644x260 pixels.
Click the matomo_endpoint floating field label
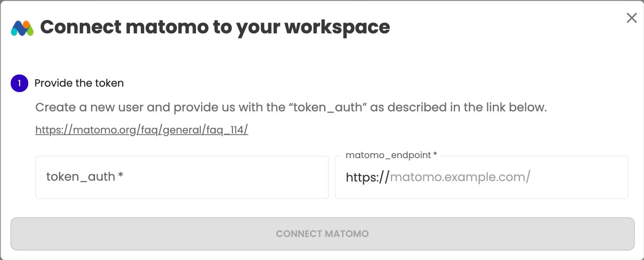tap(391, 155)
